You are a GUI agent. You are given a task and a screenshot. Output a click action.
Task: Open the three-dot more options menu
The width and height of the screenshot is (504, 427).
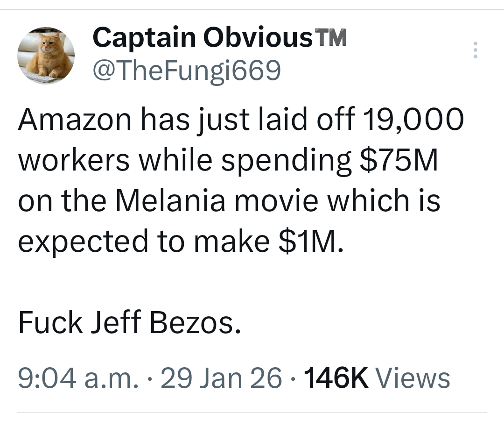[475, 50]
